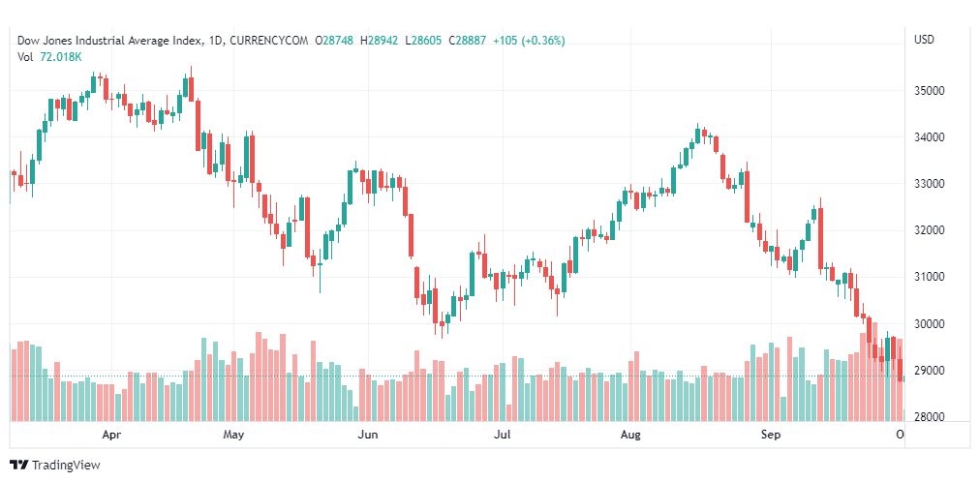Open the USD currency selector
Image resolution: width=980 pixels, height=482 pixels.
(x=925, y=40)
